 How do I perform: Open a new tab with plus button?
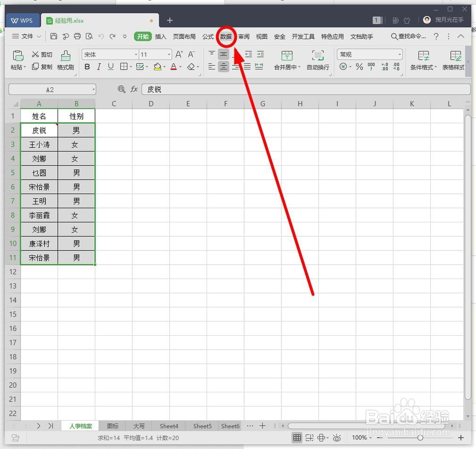click(170, 20)
